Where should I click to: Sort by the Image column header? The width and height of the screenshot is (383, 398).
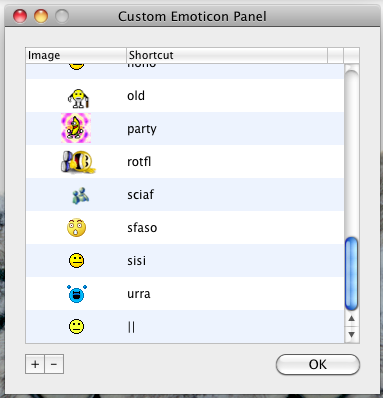(x=76, y=55)
